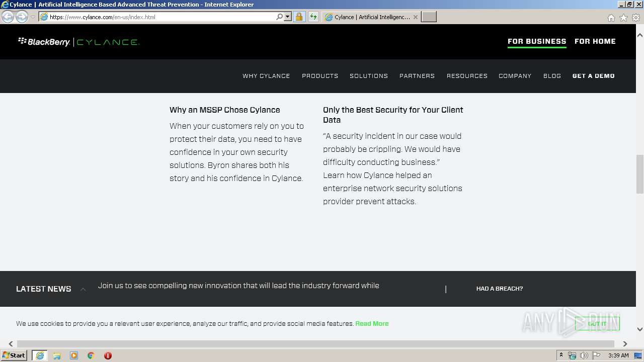Image resolution: width=644 pixels, height=362 pixels.
Task: Click the horizontal scrollbar left arrow
Action: pos(11,344)
